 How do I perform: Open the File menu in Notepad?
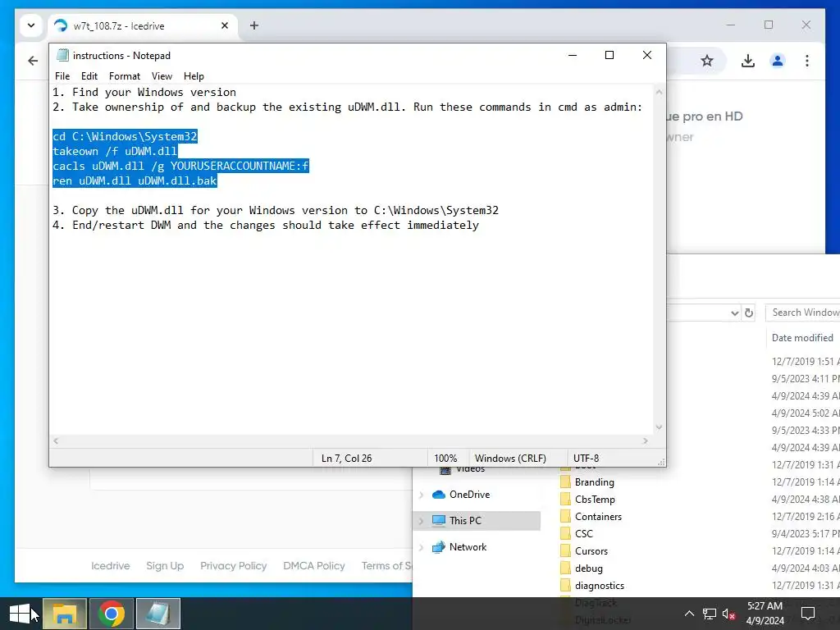pyautogui.click(x=62, y=76)
